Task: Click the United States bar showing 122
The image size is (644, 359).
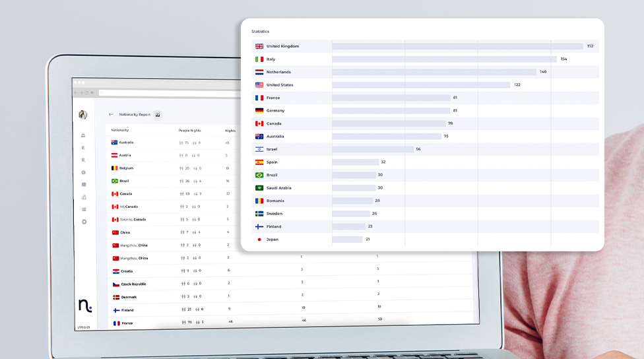Action: coord(421,84)
